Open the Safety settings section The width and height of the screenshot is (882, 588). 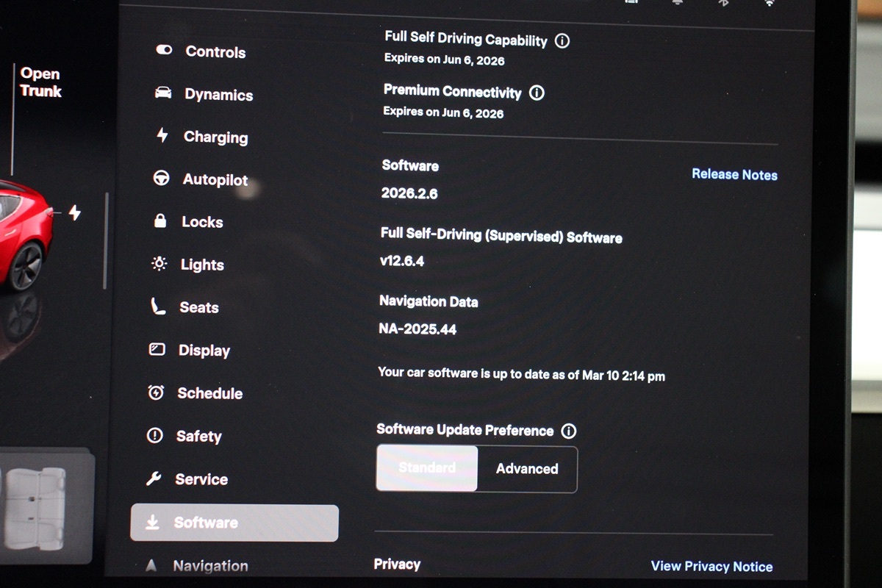tap(198, 437)
